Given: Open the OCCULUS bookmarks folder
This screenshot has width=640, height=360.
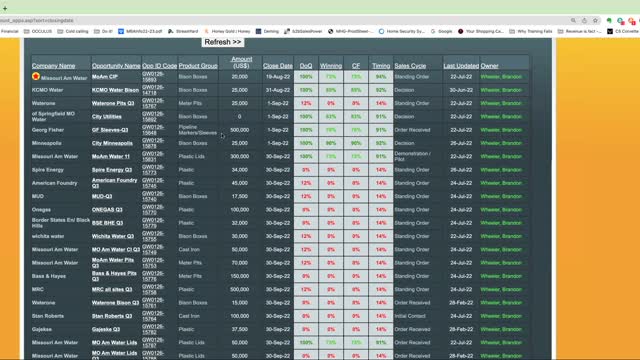Looking at the screenshot, I should point(38,31).
